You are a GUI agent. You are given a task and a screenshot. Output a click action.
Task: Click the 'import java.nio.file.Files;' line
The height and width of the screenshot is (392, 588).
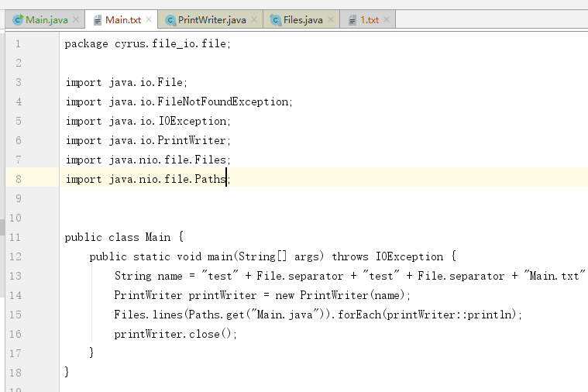point(148,160)
